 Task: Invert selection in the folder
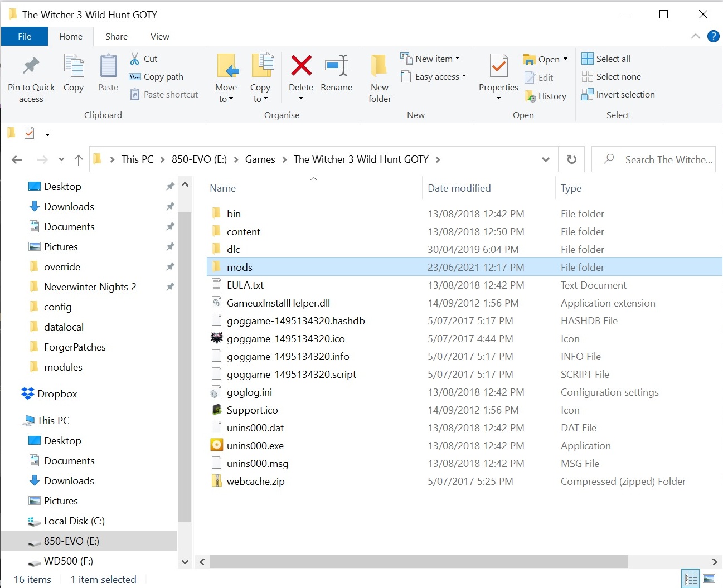click(x=618, y=94)
